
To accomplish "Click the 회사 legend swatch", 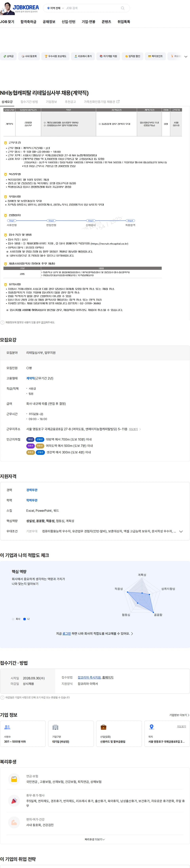I will [x=13, y=619].
